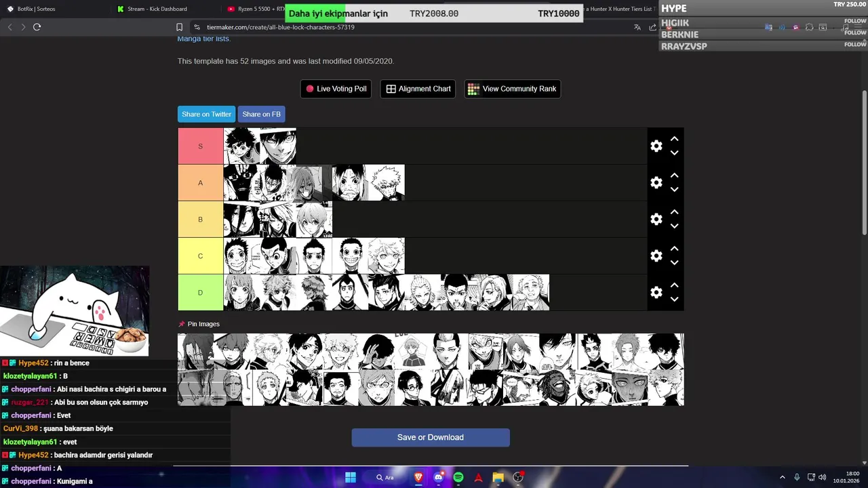Open the Alignment Chart
This screenshot has width=868, height=488.
point(418,89)
